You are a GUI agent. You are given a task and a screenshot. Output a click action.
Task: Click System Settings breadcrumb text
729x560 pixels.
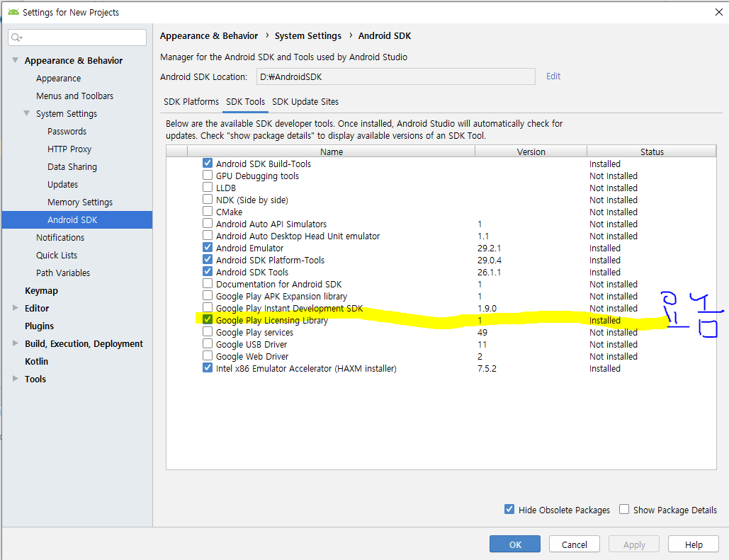[307, 36]
